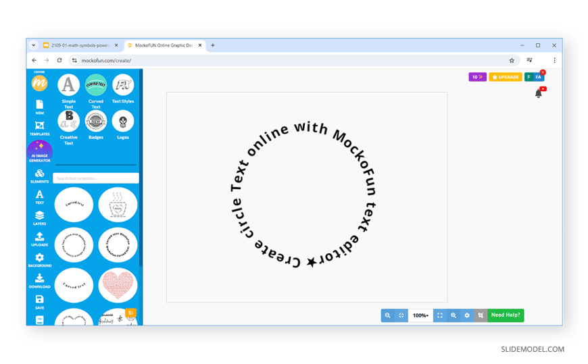Open the Layers panel
Viewport: 588px width, 364px height.
[x=39, y=218]
